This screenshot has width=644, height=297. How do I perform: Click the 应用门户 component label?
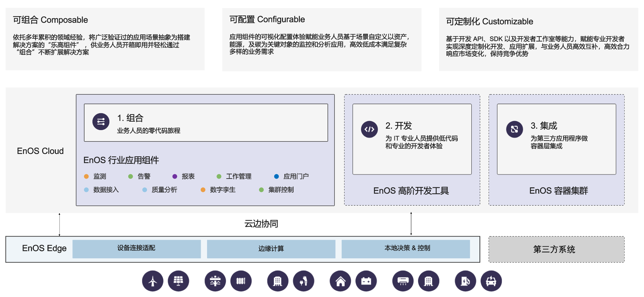[296, 176]
